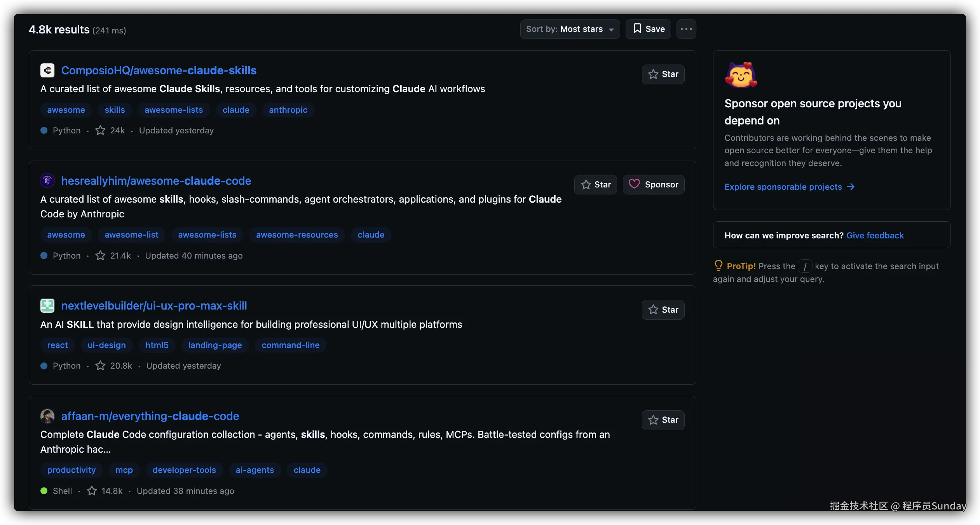980x525 pixels.
Task: Click star count icon showing 24k
Action: pos(100,130)
